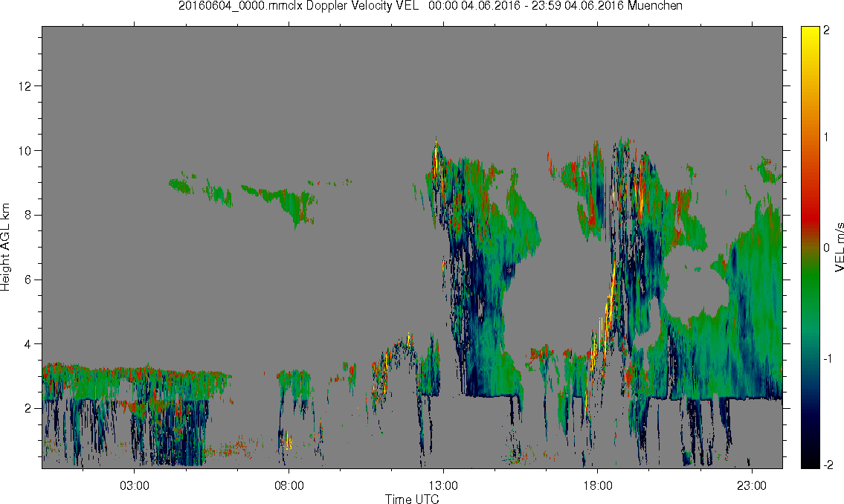The height and width of the screenshot is (504, 844).
Task: Click the 'Height AGL km' axis label
Action: point(5,247)
